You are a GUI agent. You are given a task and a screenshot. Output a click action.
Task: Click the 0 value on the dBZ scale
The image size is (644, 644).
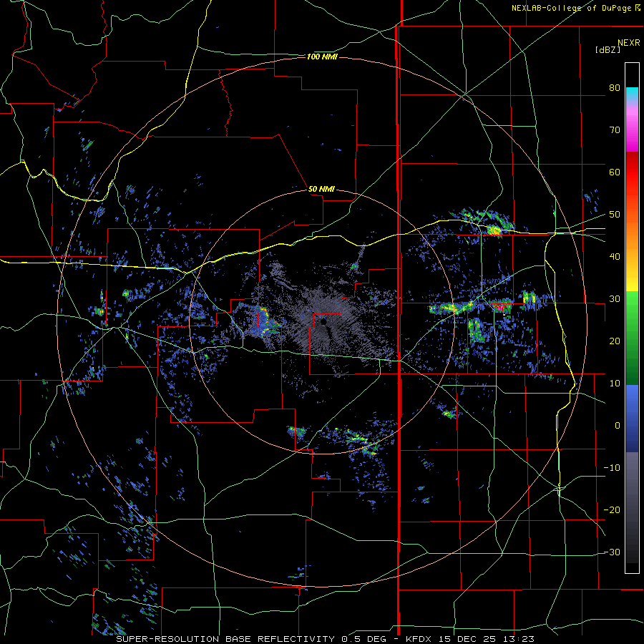[x=618, y=426]
